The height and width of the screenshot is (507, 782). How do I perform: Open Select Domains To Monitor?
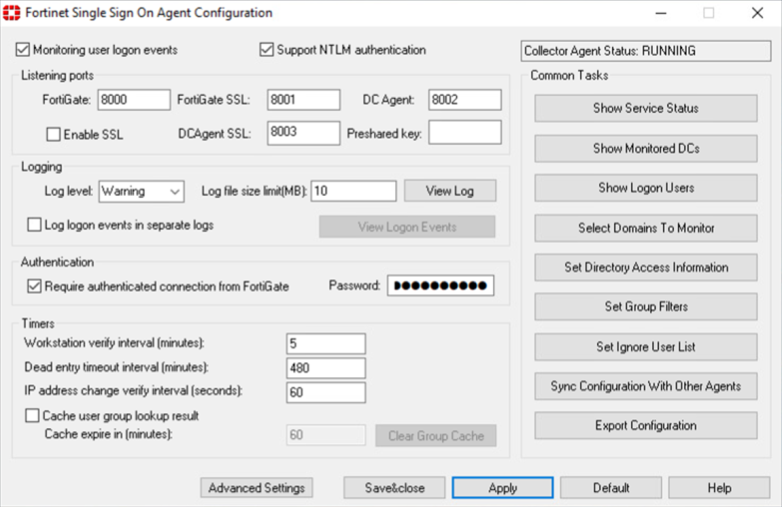tap(646, 228)
